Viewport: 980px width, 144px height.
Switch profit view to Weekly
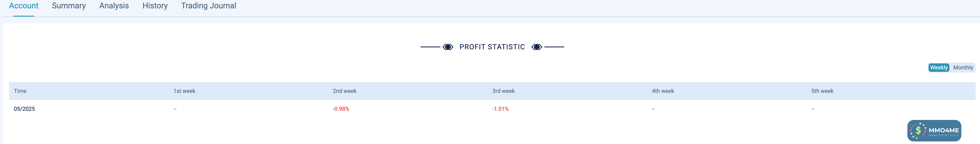coord(939,67)
